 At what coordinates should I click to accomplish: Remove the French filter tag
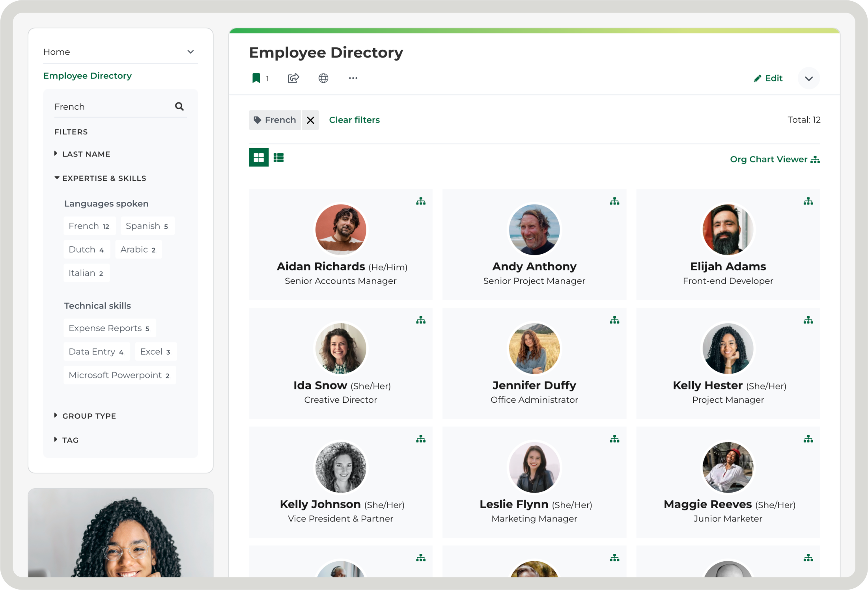tap(311, 120)
